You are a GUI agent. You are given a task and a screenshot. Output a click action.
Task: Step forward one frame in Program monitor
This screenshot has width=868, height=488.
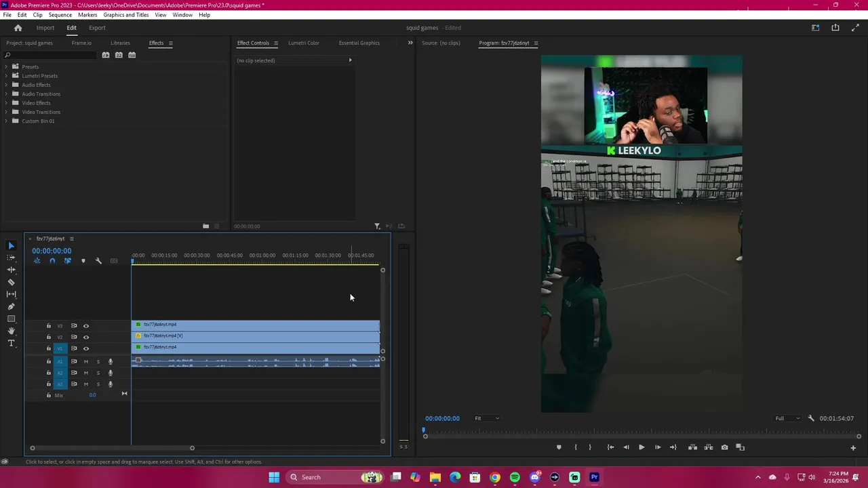coord(658,447)
